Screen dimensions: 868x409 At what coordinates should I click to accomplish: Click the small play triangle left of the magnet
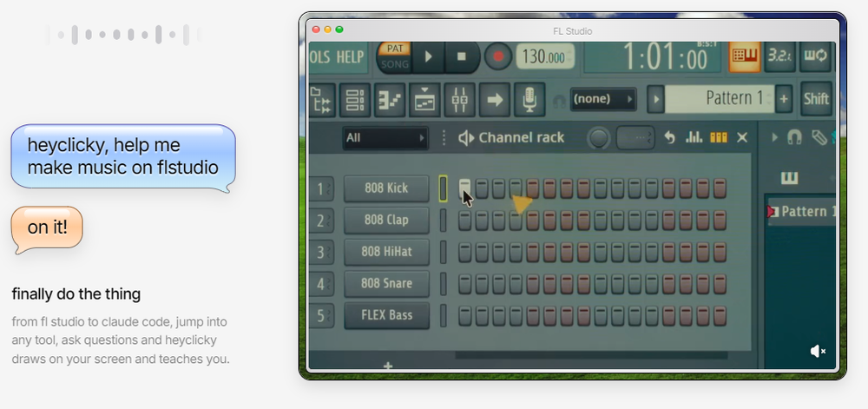click(x=774, y=136)
